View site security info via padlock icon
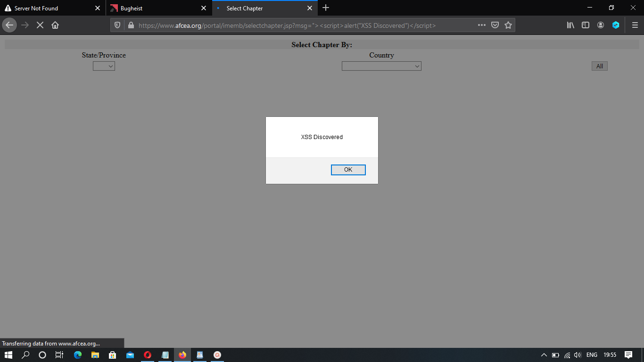Viewport: 644px width, 362px height. click(x=131, y=25)
